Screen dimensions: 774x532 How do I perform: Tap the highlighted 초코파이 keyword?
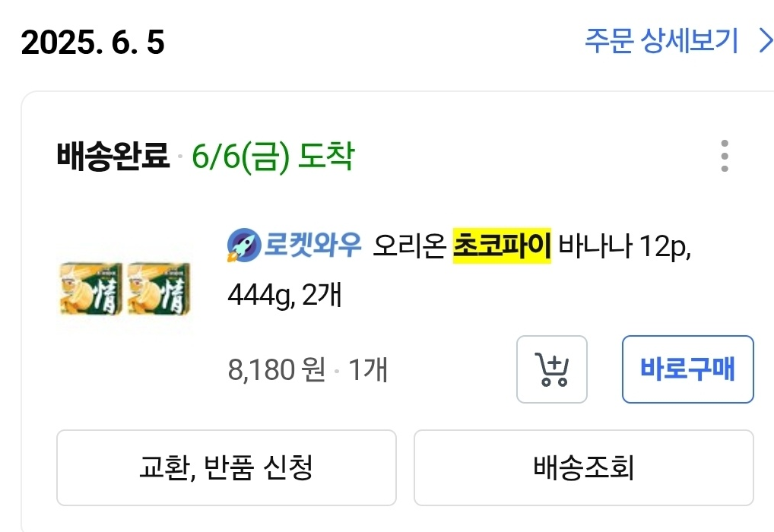(x=502, y=245)
